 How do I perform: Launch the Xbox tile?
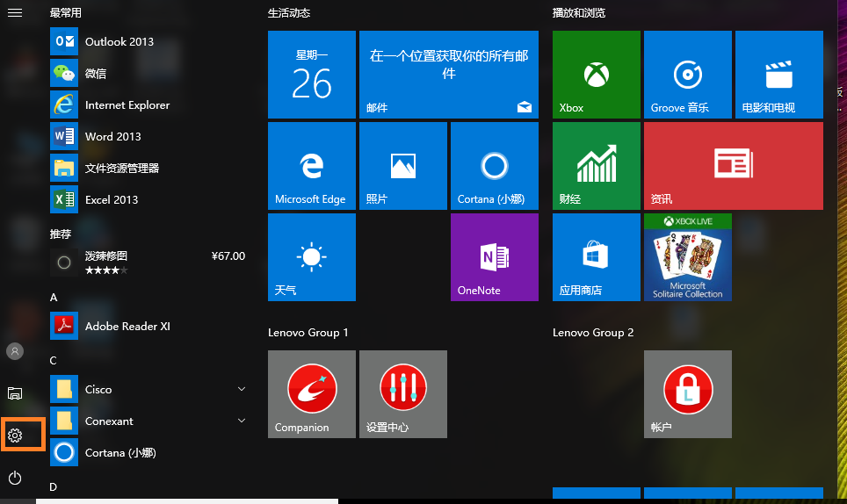click(x=597, y=75)
